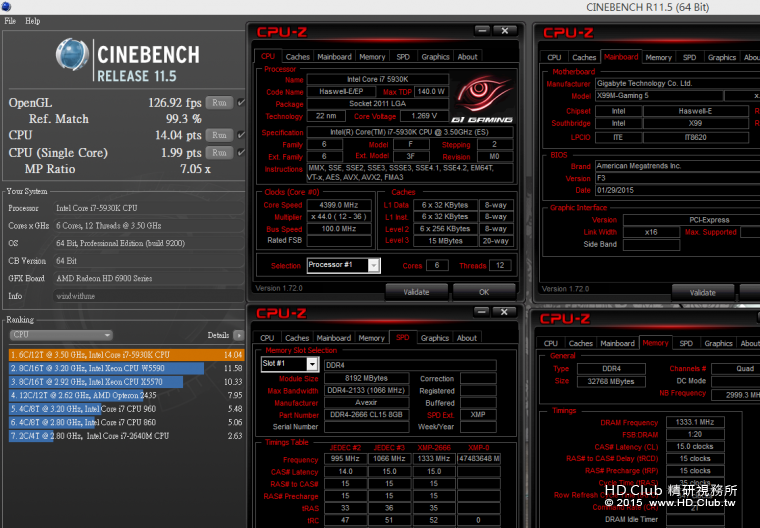Click DRAM Frequency value 1333.1 MHz
760x528 pixels.
pyautogui.click(x=695, y=422)
